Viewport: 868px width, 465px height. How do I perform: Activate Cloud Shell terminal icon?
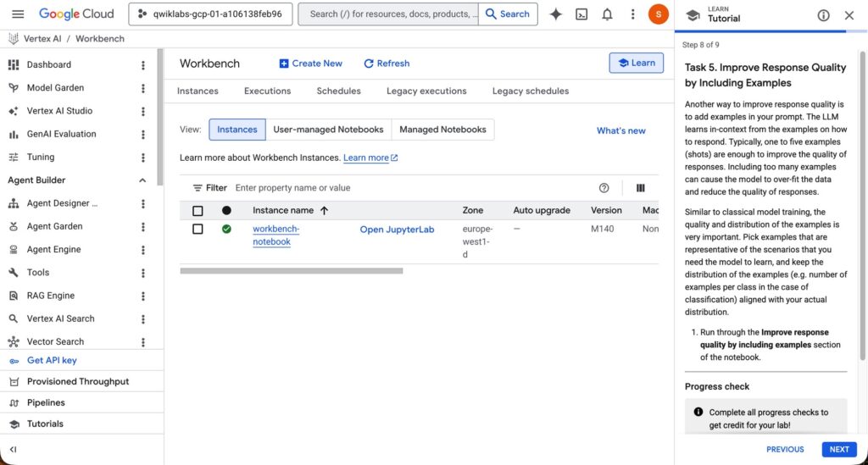[581, 14]
